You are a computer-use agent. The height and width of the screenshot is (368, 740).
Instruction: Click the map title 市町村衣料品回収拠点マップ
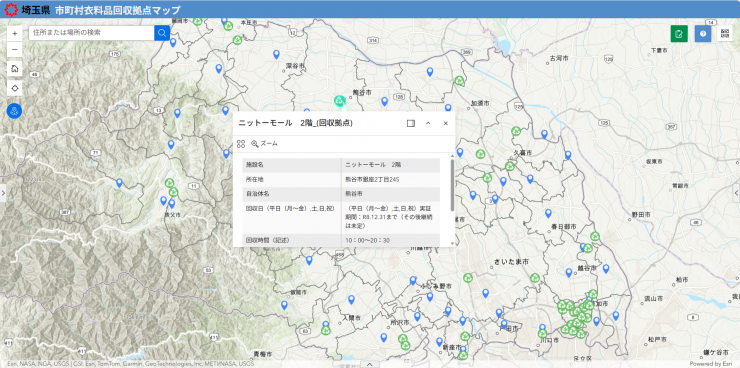pyautogui.click(x=117, y=10)
